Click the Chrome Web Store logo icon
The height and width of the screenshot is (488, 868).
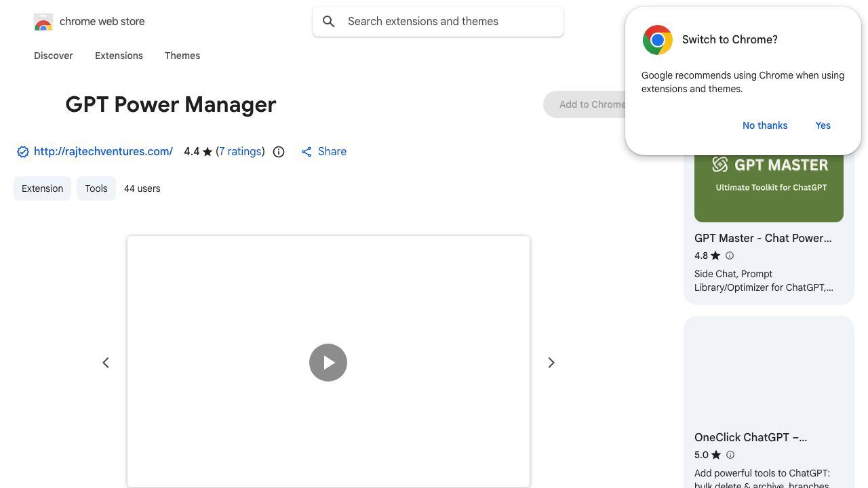click(43, 22)
